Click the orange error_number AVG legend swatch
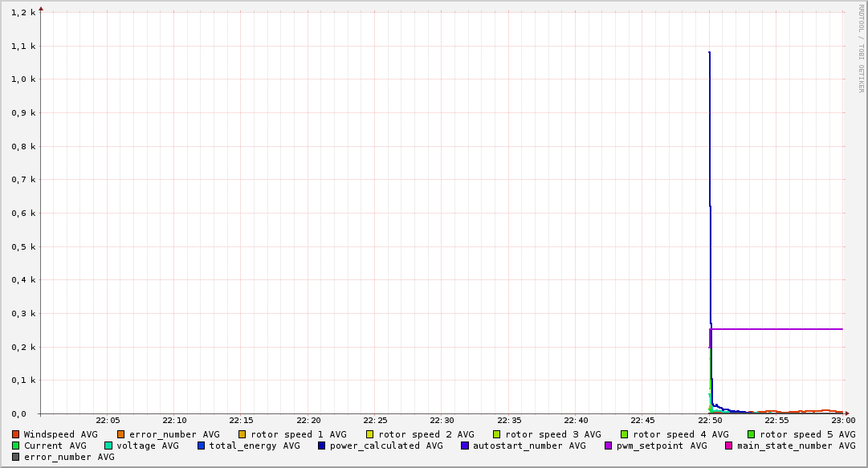868x468 pixels. point(121,435)
